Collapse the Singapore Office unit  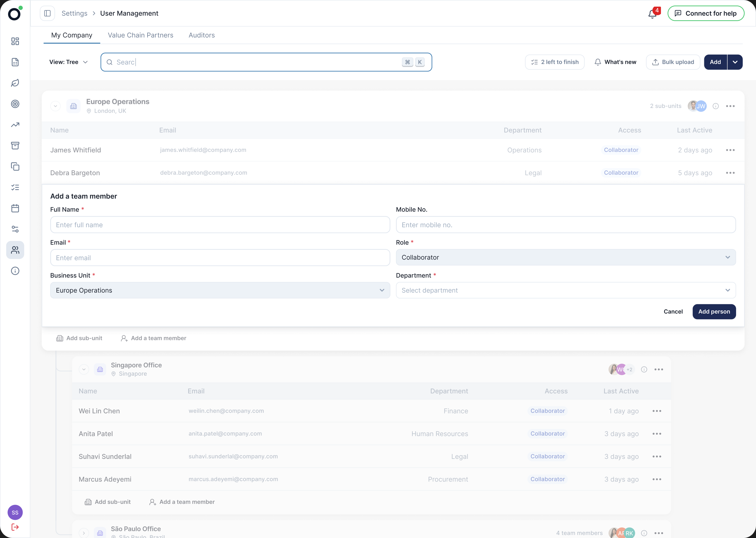(x=84, y=369)
